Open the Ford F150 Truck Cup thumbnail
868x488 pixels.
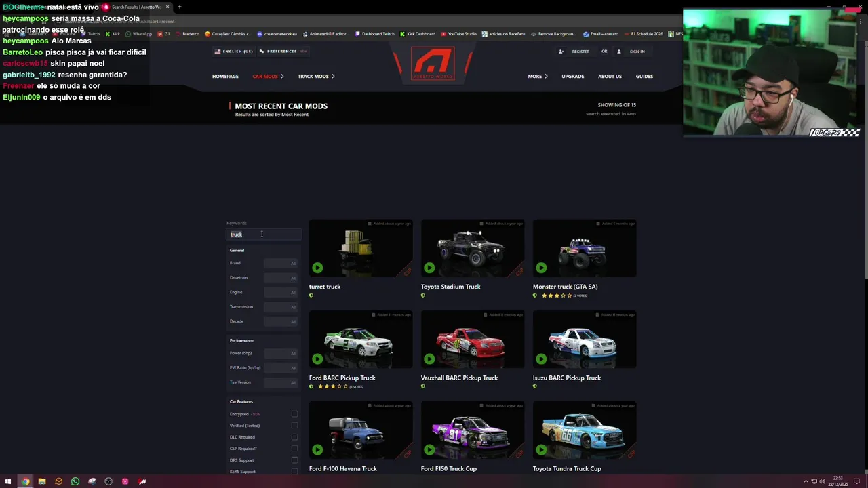[x=473, y=430]
